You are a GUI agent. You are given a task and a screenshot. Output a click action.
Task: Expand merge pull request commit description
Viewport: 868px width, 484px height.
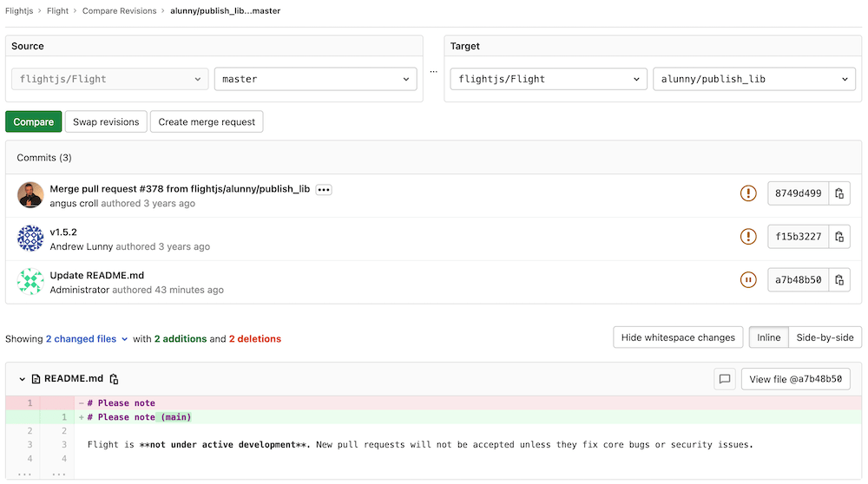click(324, 189)
